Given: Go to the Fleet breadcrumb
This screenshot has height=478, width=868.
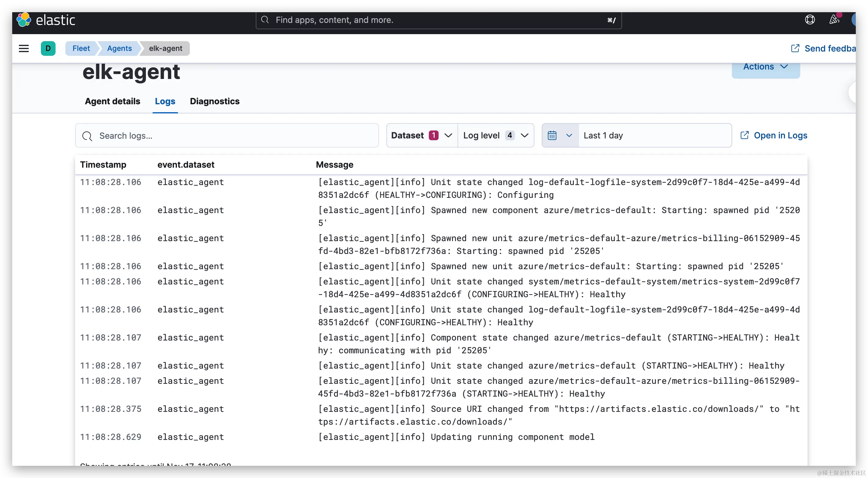Looking at the screenshot, I should [81, 48].
